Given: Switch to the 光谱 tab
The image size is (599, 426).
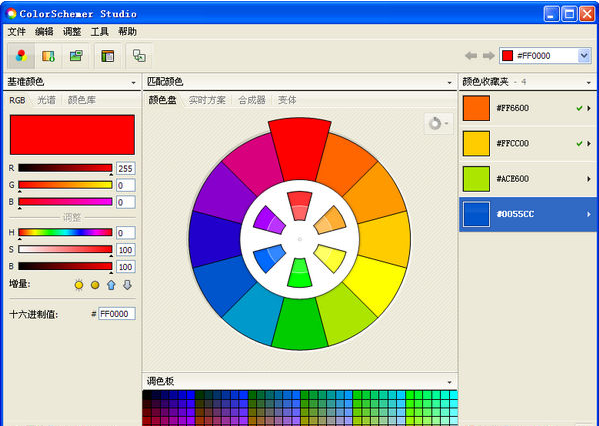Looking at the screenshot, I should coord(46,100).
